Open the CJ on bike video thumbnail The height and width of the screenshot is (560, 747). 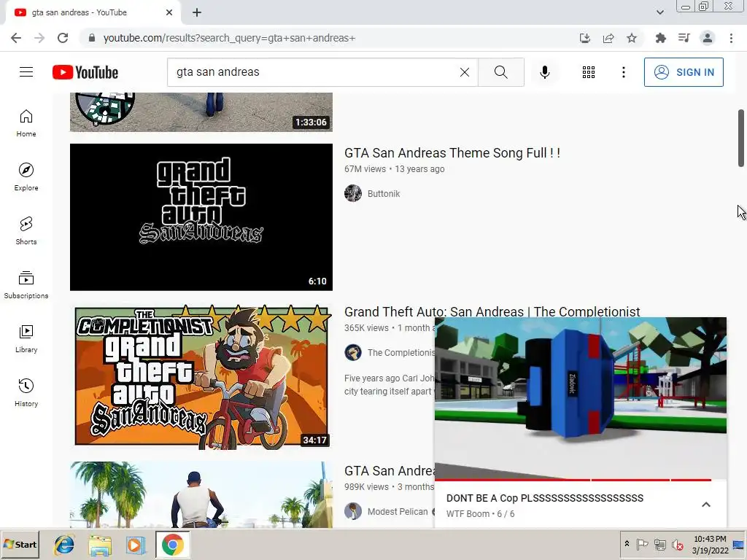tap(201, 494)
